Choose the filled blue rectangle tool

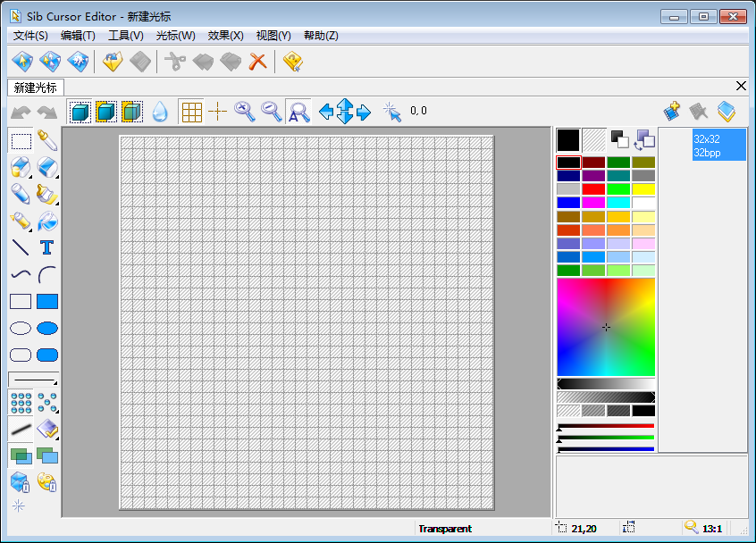[47, 302]
